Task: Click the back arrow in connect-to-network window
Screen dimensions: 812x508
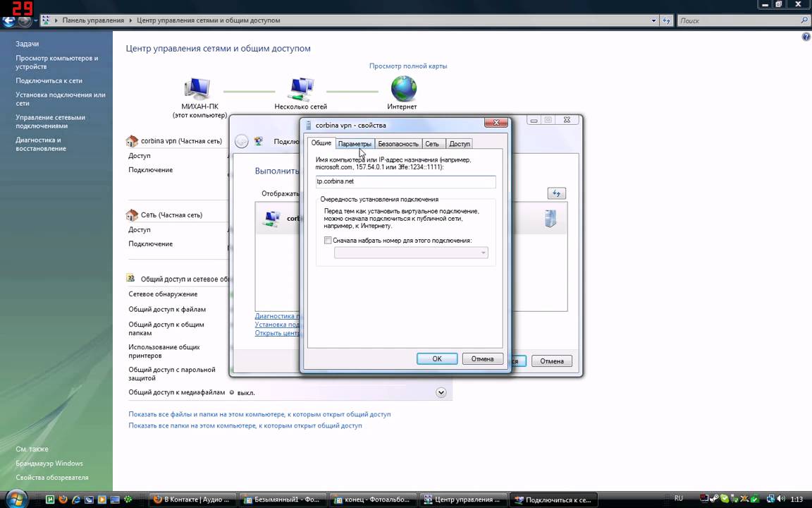Action: (241, 141)
